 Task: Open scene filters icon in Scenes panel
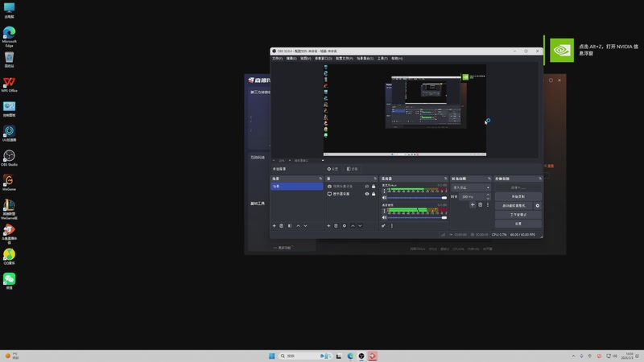290,226
